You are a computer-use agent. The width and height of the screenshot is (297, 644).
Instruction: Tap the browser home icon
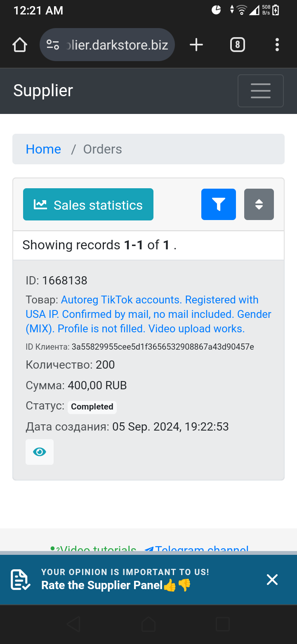coord(20,45)
